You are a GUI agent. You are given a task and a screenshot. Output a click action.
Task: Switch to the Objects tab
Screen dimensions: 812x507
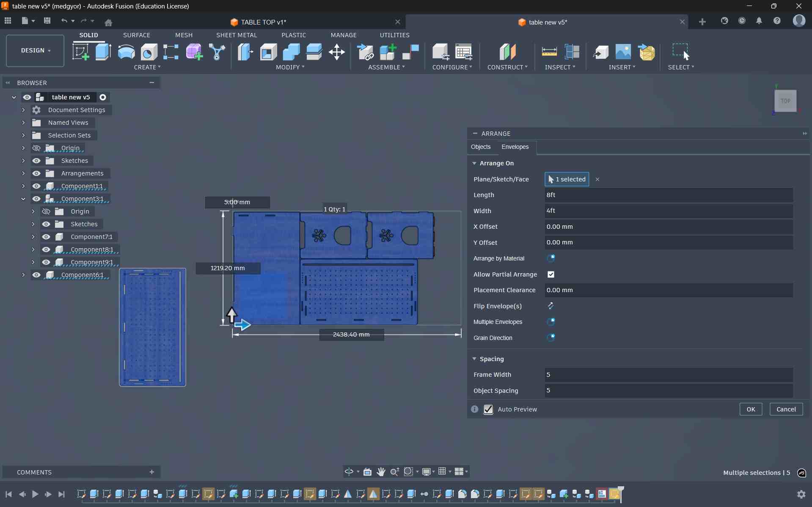tap(480, 147)
